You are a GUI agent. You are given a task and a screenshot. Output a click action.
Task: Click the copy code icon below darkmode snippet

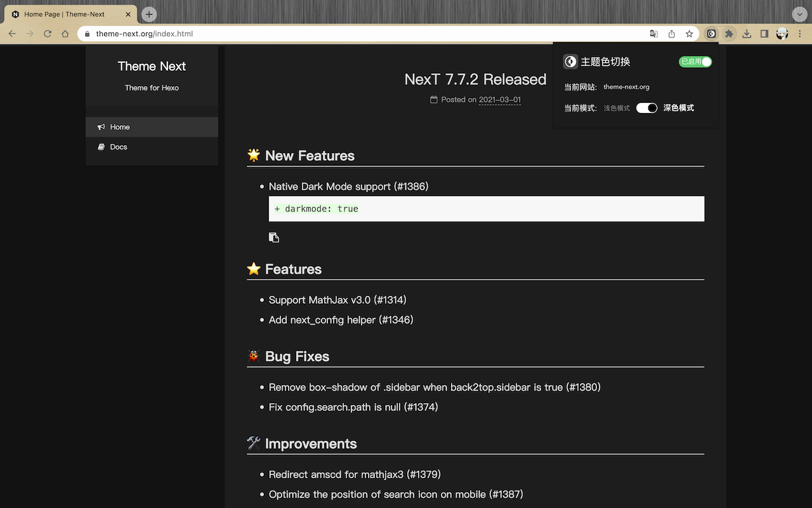274,237
